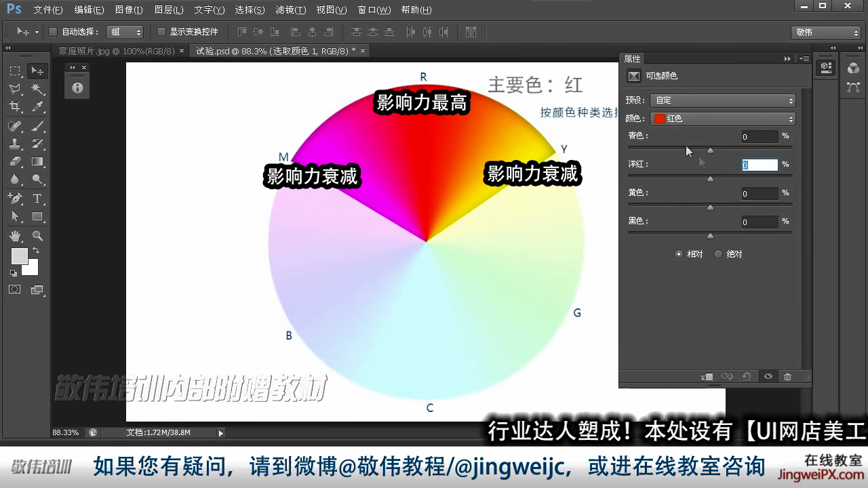This screenshot has height=488, width=868.
Task: Select the Move tool in the toolbox
Action: coord(37,71)
